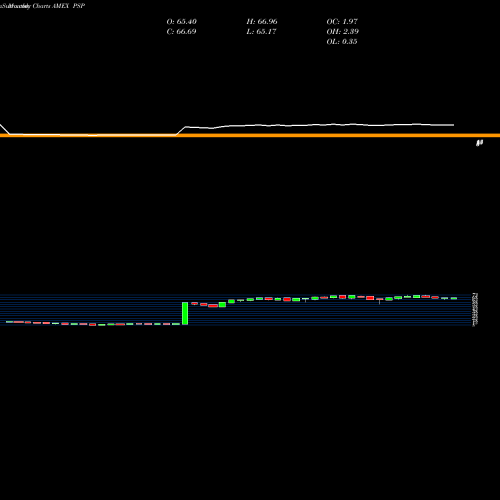Screen dimensions: 500x500
Task: Click the open price value O: 65.40
Action: [x=181, y=22]
